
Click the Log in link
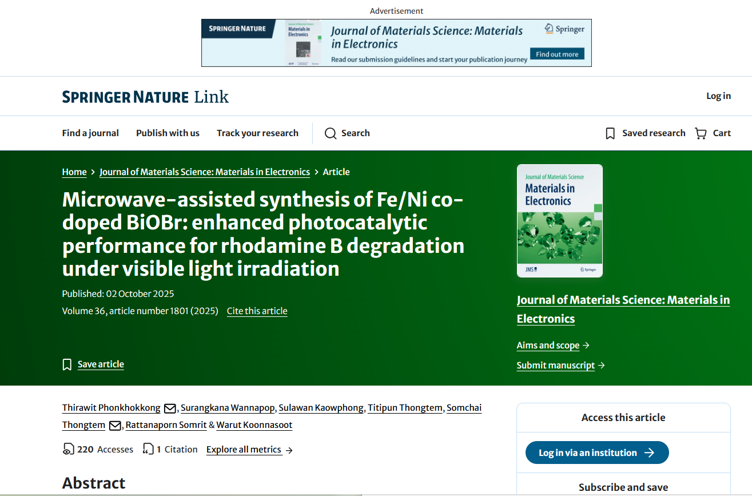pos(718,96)
